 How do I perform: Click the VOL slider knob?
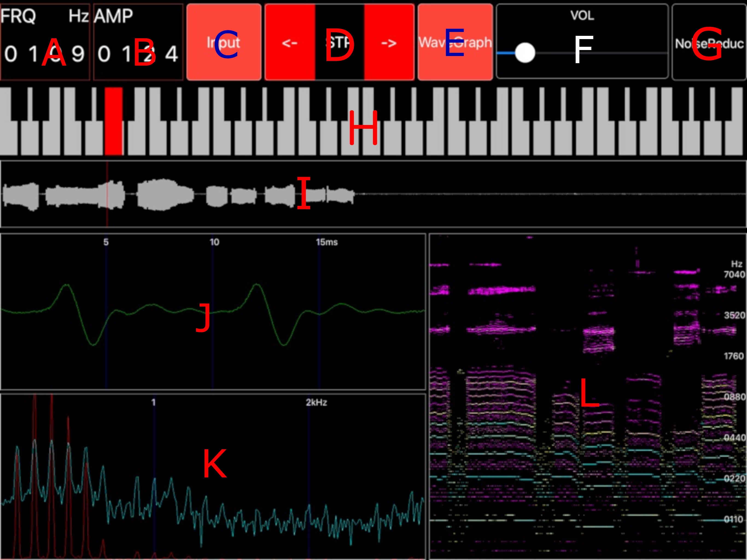click(x=525, y=53)
